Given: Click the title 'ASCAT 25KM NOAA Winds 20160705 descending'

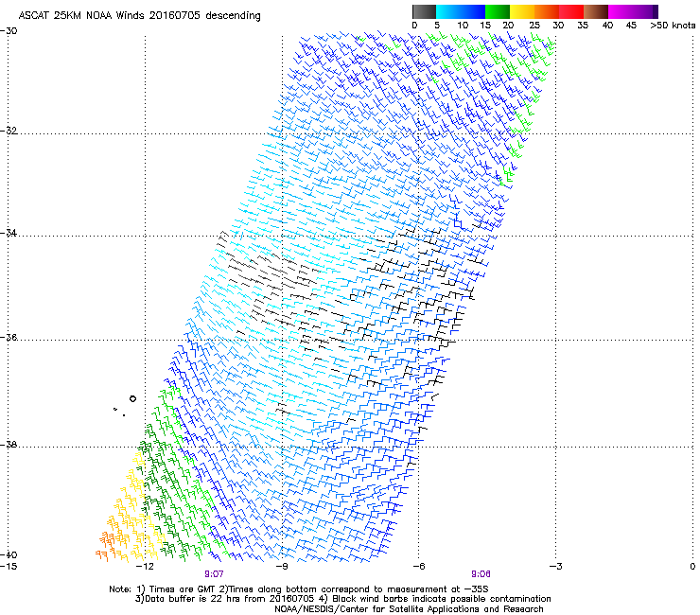Looking at the screenshot, I should [139, 15].
